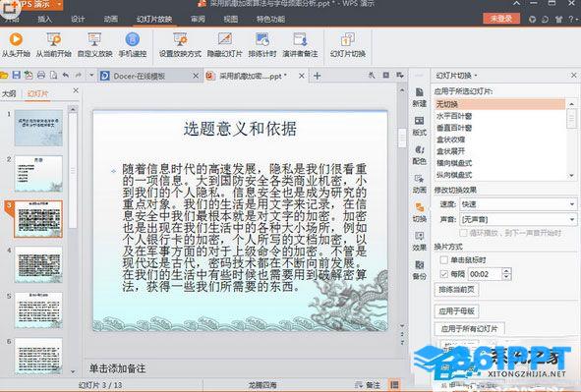Toggle the 单击鼠标时 checkbox

443,259
